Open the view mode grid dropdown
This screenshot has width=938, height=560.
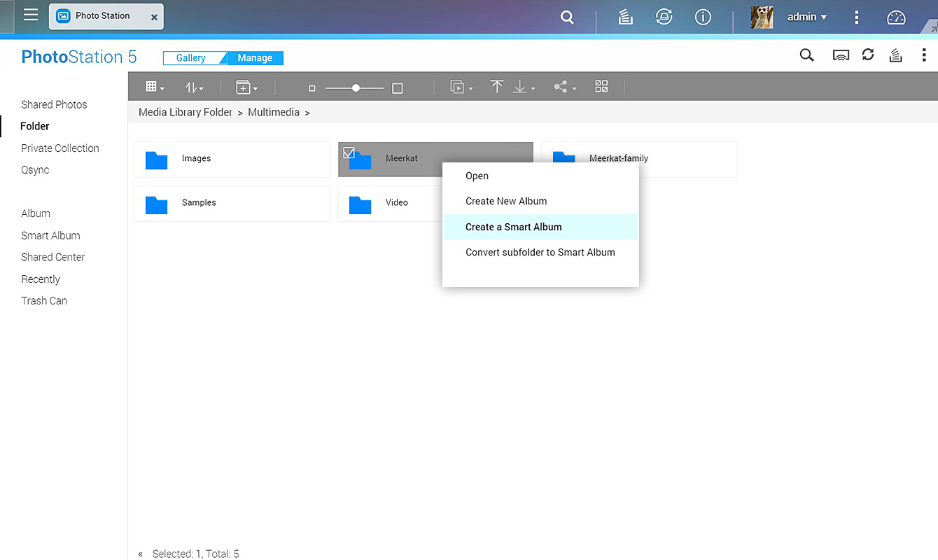coord(155,87)
